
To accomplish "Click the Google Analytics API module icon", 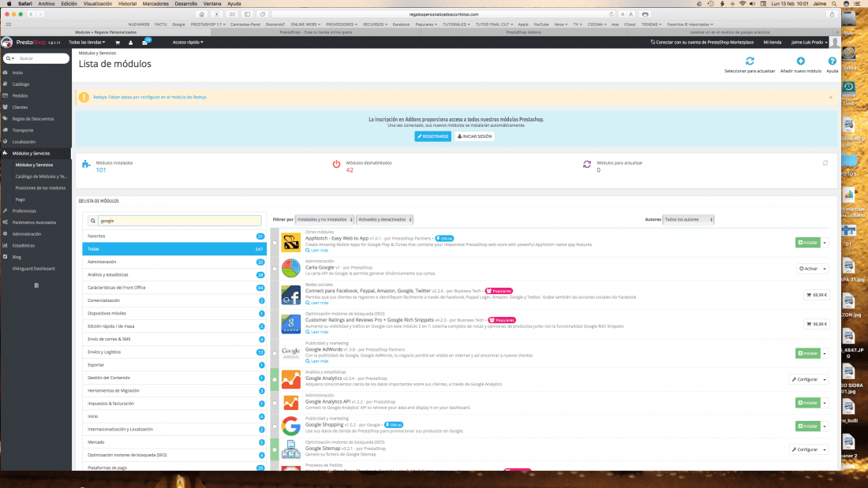I will [290, 402].
